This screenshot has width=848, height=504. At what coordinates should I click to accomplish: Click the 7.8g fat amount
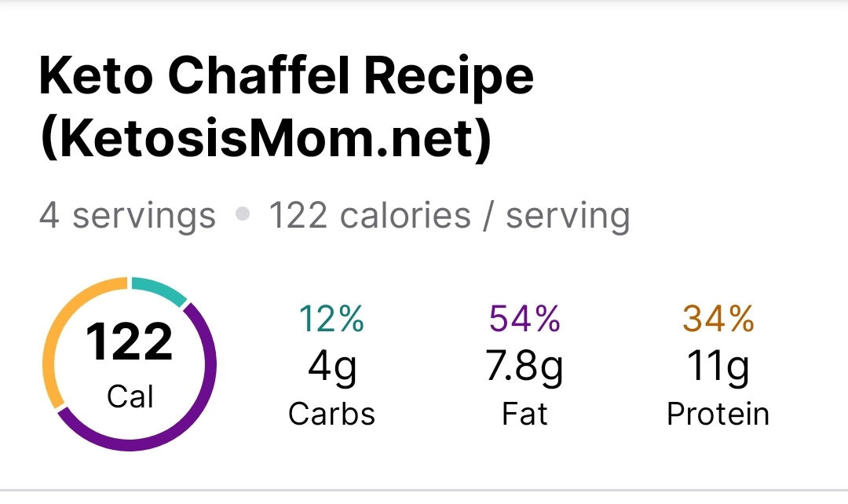click(524, 367)
